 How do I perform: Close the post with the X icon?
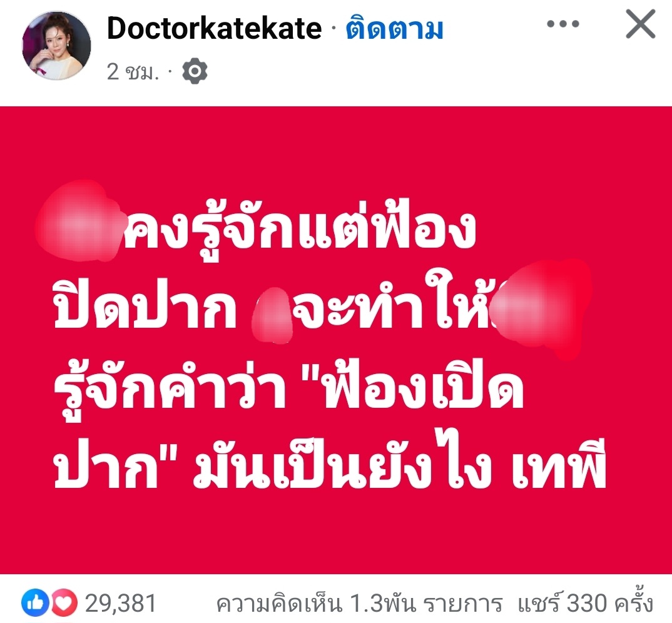(x=640, y=24)
